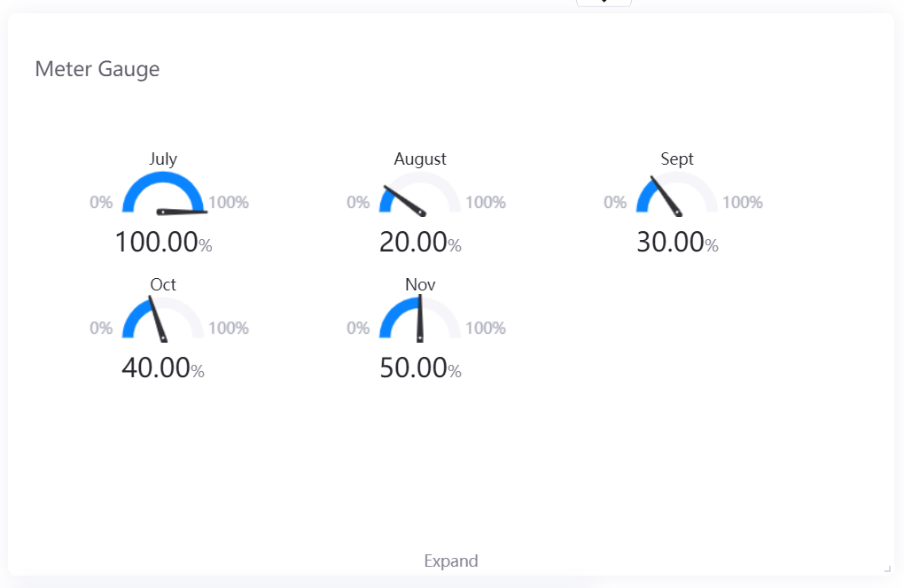Click the panel resize handle corner

click(x=887, y=568)
